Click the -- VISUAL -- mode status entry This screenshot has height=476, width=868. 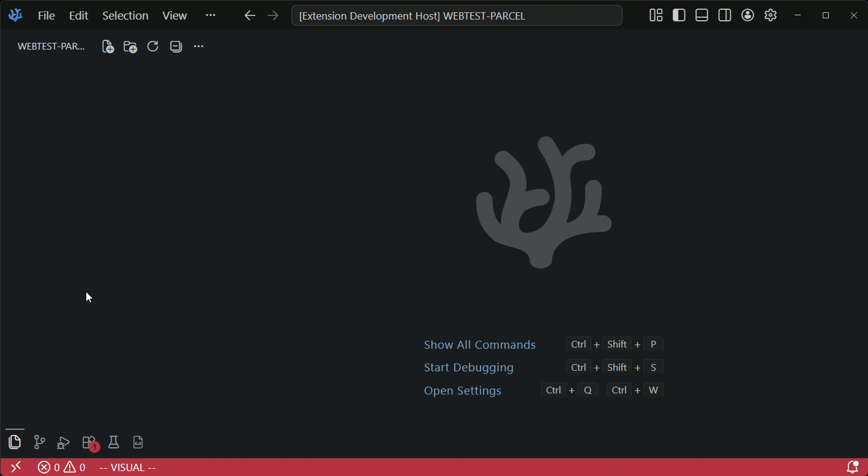127,467
